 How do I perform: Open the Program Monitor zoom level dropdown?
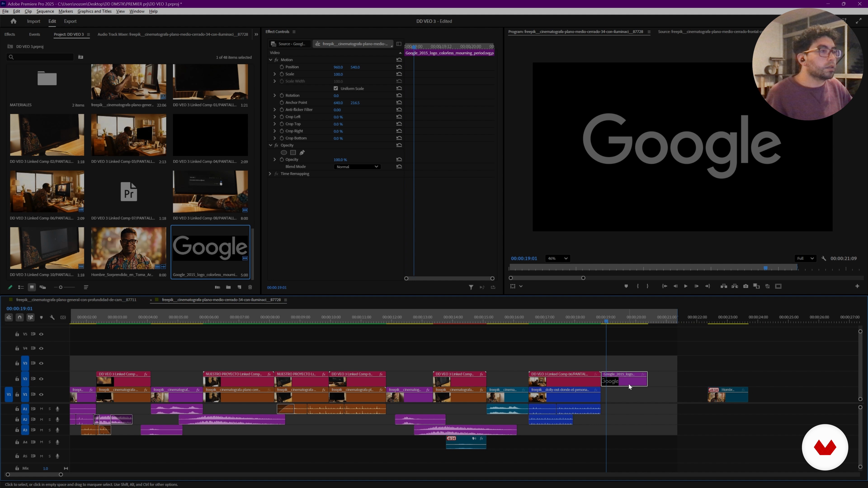[x=557, y=259]
